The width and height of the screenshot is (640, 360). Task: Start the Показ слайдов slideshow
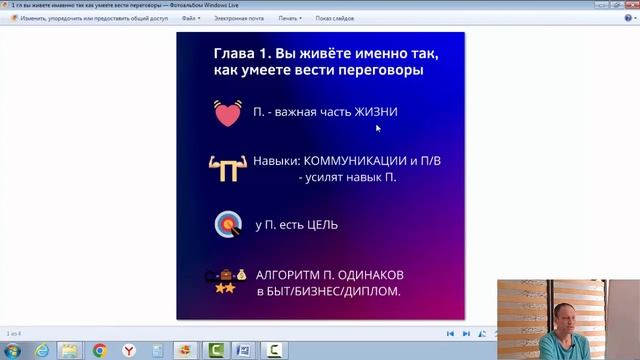(x=335, y=18)
